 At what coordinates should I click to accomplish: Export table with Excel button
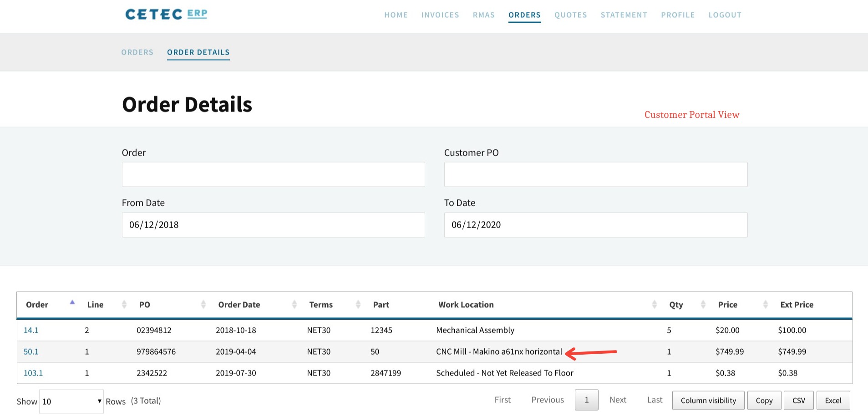click(833, 401)
